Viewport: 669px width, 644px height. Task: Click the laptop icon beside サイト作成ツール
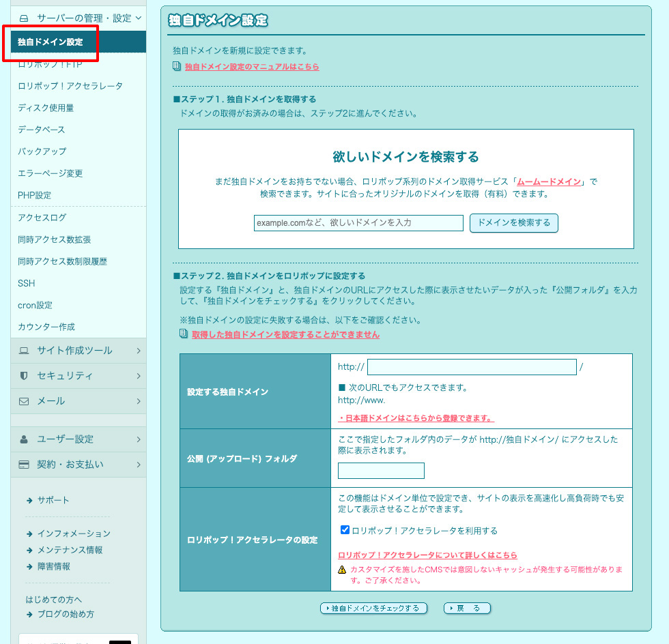(24, 351)
